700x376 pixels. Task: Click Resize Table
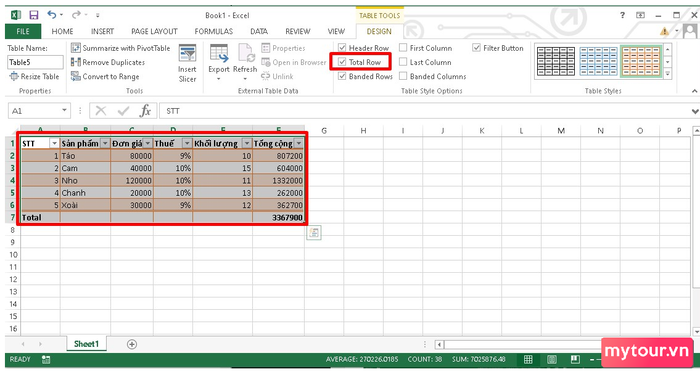(34, 76)
